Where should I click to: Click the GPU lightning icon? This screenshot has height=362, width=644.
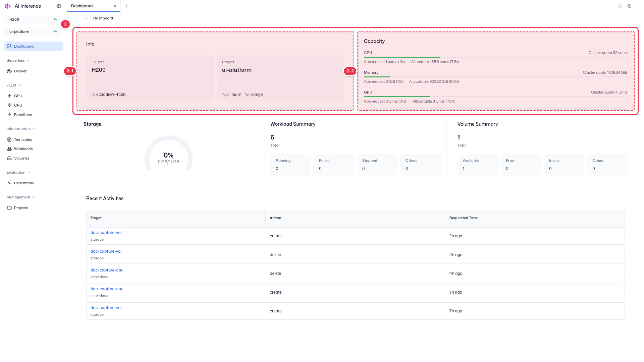click(9, 96)
